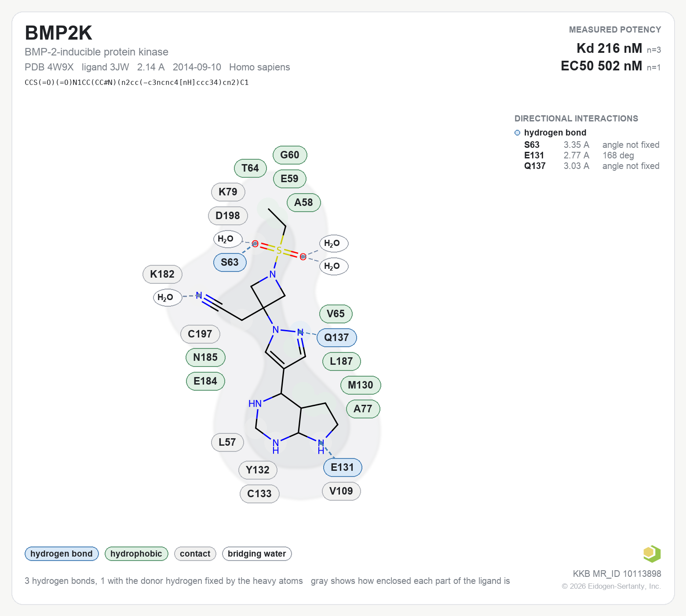This screenshot has height=616, width=686.
Task: Click the 'PDB 4W9X' identifier text
Action: [x=49, y=67]
